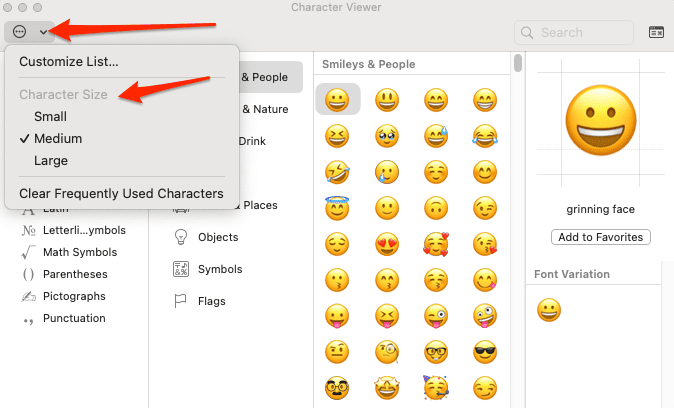Open Customize List menu item
Image resolution: width=674 pixels, height=408 pixels.
pos(68,61)
